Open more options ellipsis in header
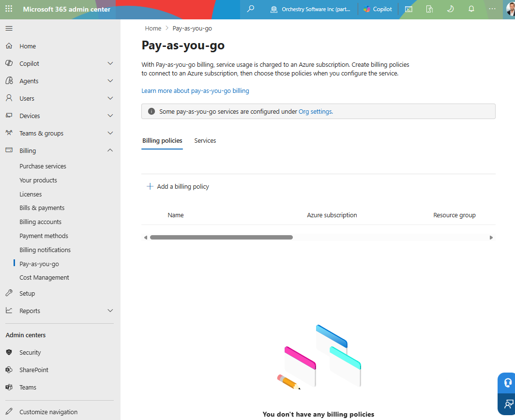 [x=492, y=9]
